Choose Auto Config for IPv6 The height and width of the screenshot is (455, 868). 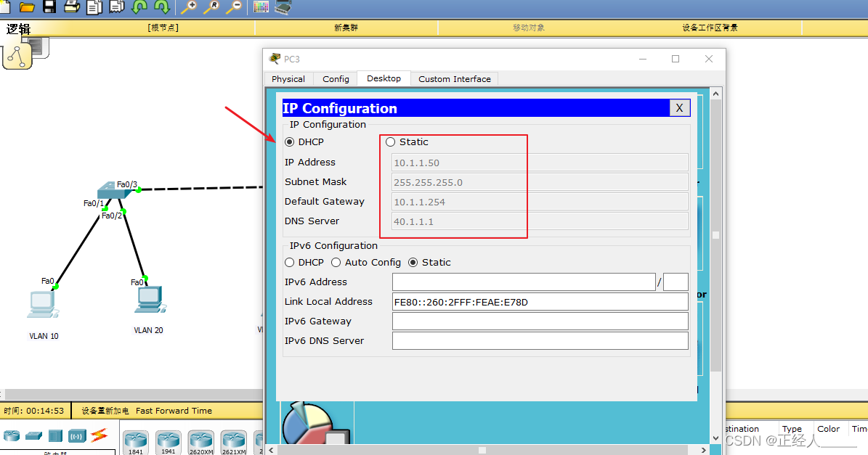337,262
